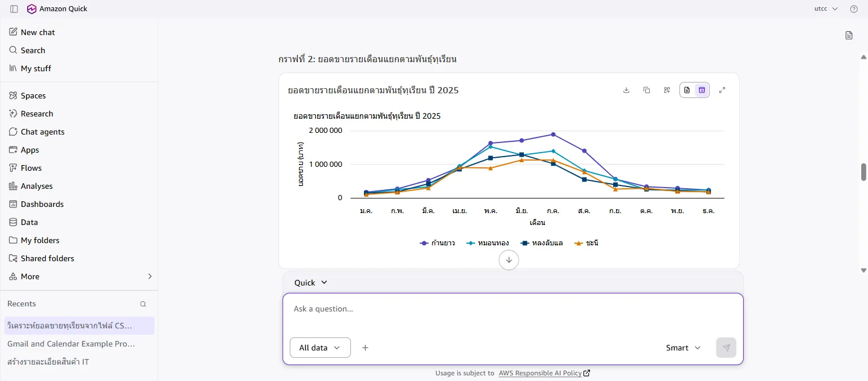The image size is (868, 381).
Task: Jump to the latest message with the down-arrow button
Action: point(509,260)
